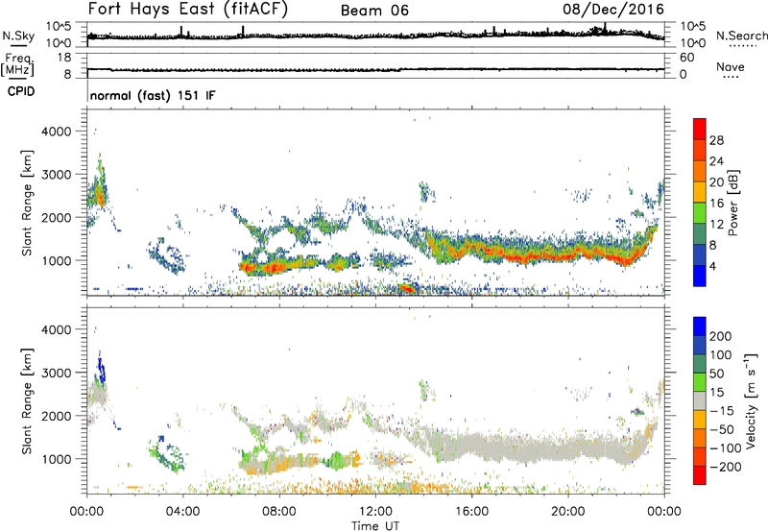Click the '20:00' time tick label
This screenshot has height=532, width=768.
[x=567, y=512]
